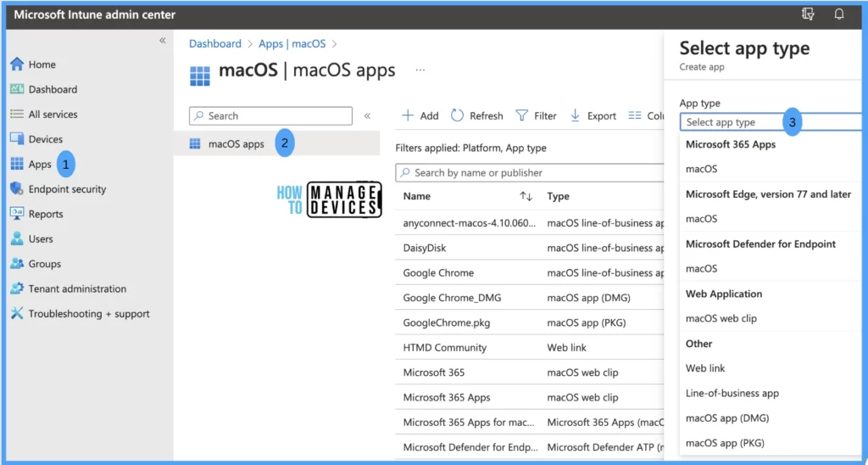Open the portal settings icon in header
The height and width of the screenshot is (465, 868).
pos(808,14)
